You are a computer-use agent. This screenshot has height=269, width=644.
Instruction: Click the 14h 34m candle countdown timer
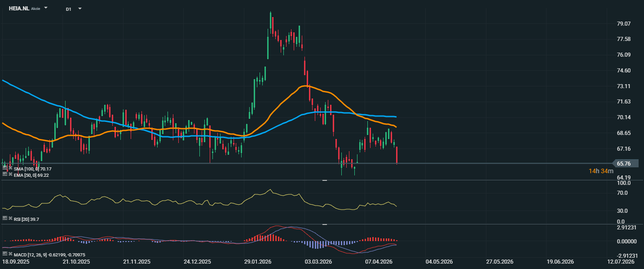click(x=601, y=171)
